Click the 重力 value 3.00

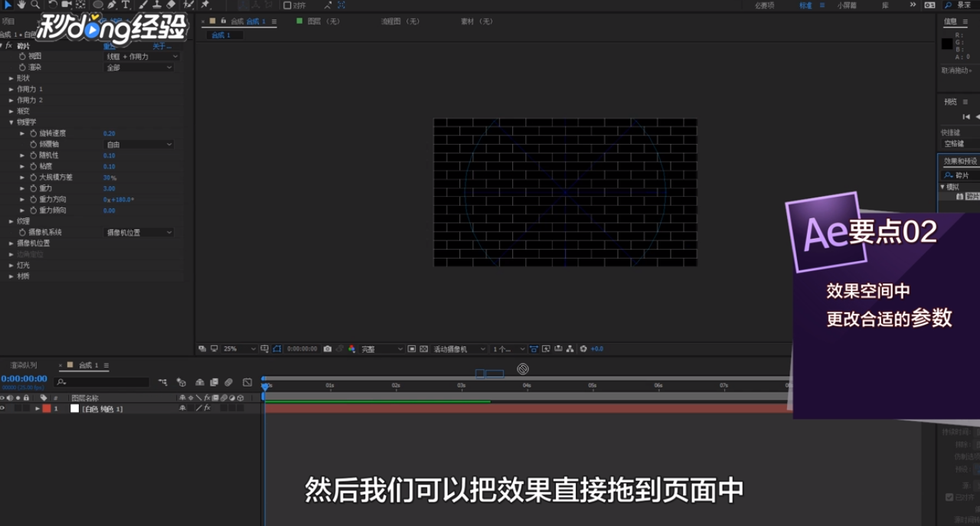(x=109, y=188)
